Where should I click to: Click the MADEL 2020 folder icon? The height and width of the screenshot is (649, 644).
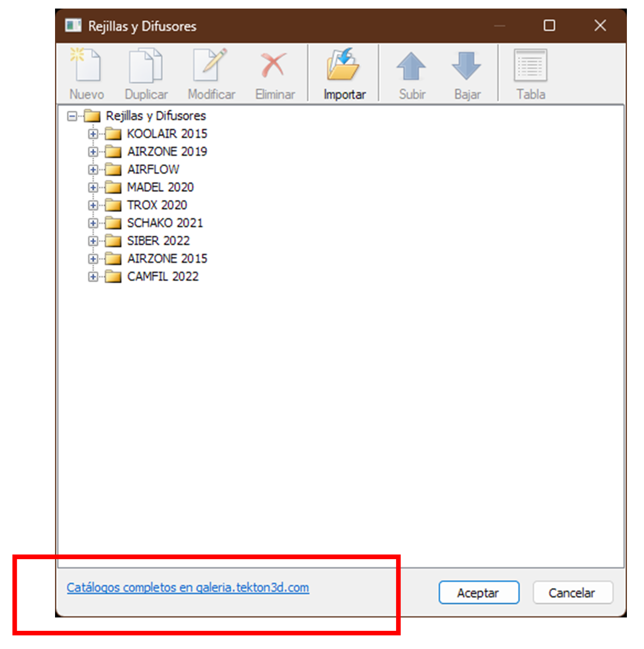pos(113,187)
